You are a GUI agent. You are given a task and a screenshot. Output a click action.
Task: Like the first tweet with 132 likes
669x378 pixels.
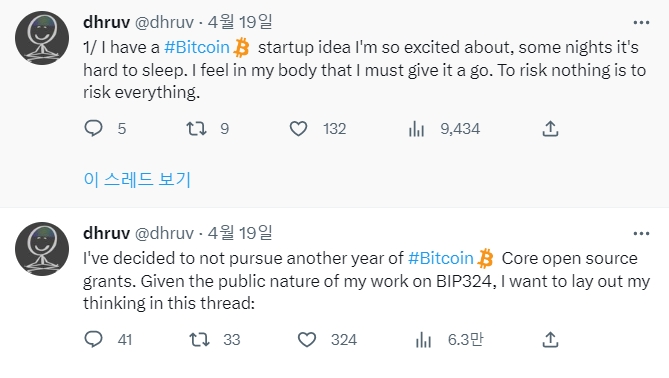click(x=298, y=128)
